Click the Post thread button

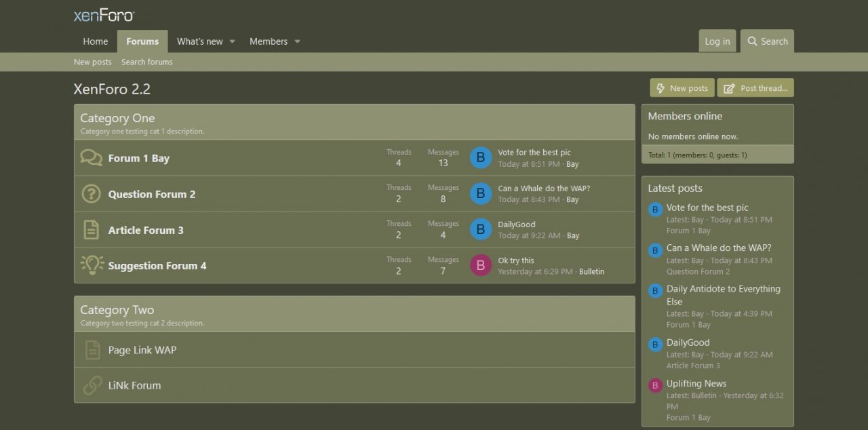point(755,88)
